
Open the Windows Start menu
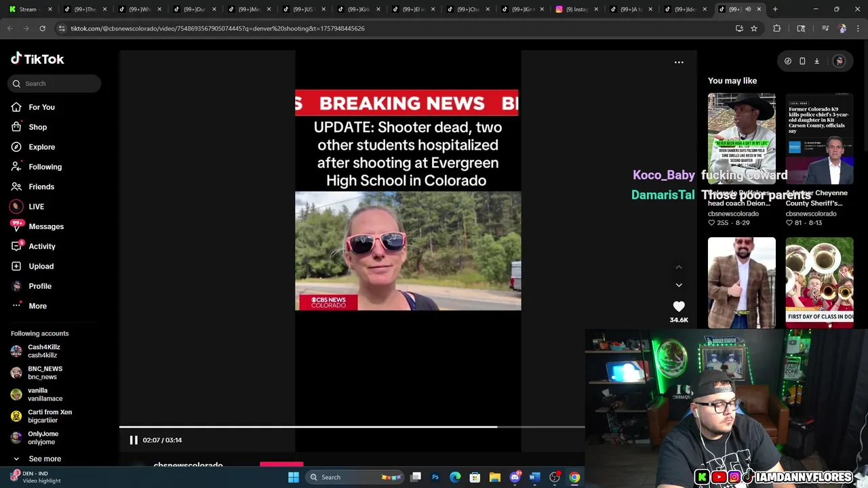tap(294, 477)
